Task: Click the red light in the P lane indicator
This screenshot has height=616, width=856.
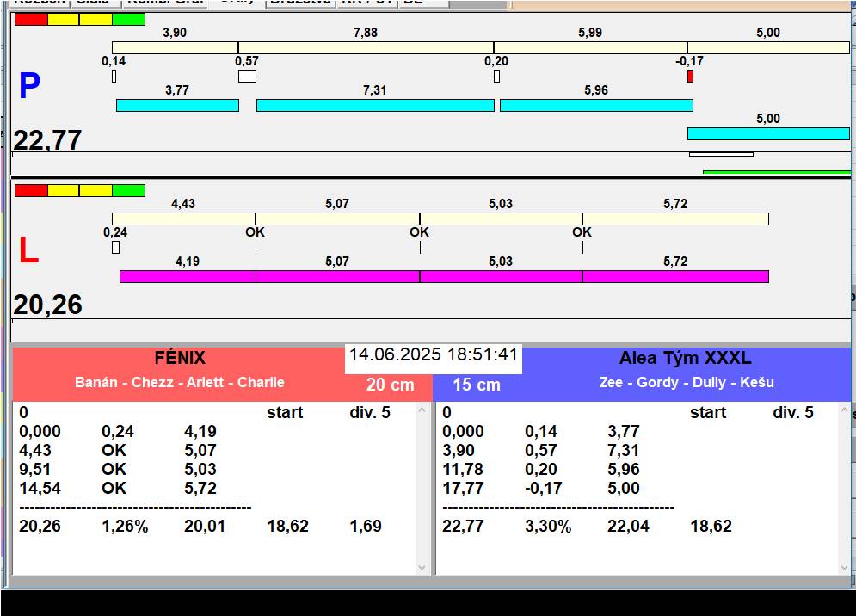Action: click(31, 19)
